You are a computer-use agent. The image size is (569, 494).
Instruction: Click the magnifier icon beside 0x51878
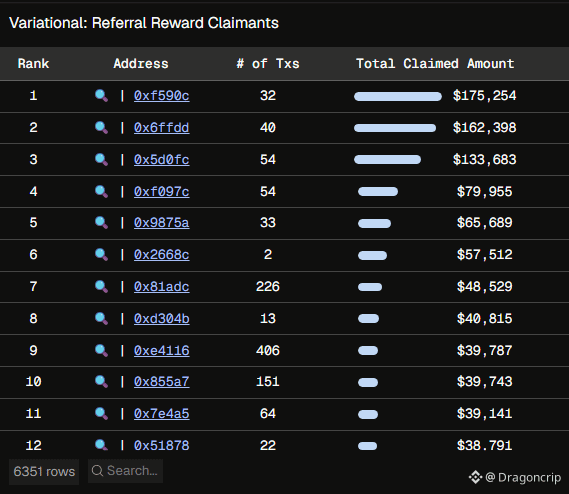pyautogui.click(x=101, y=445)
